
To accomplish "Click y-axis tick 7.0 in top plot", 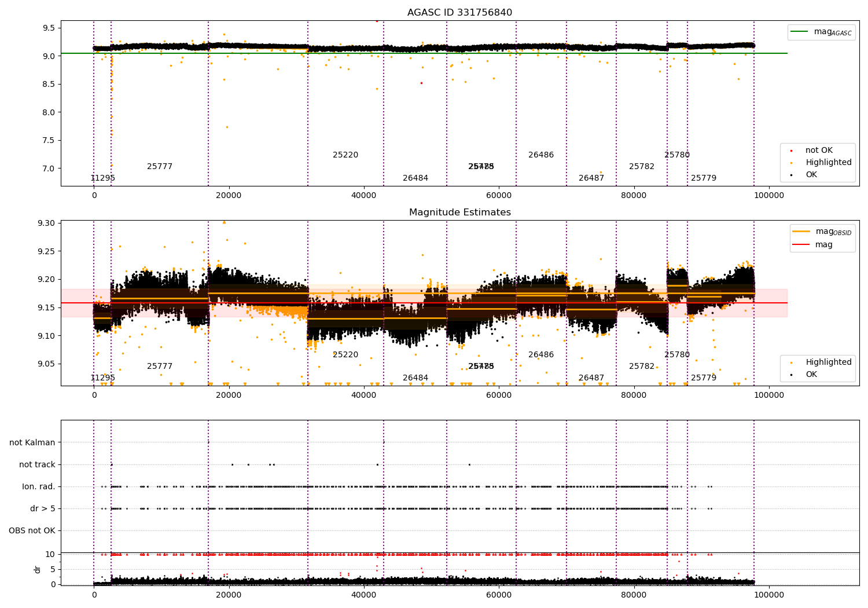I will [49, 169].
